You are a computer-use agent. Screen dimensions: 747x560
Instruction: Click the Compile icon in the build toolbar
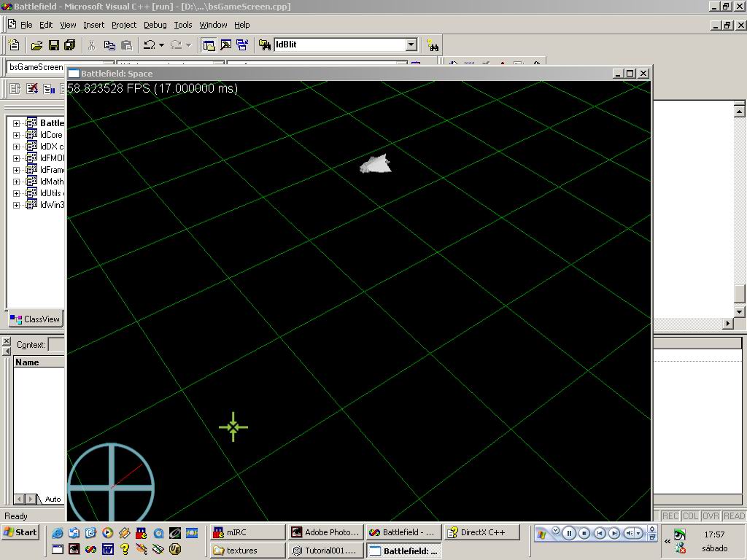pyautogui.click(x=15, y=88)
